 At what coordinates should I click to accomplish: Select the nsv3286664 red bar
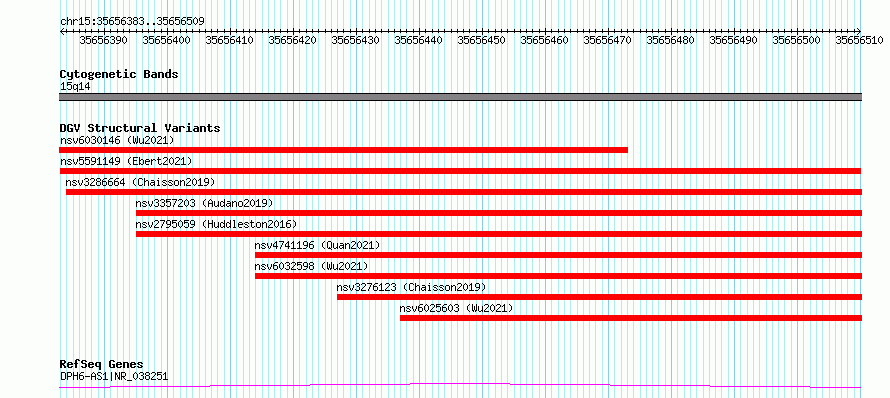click(464, 192)
